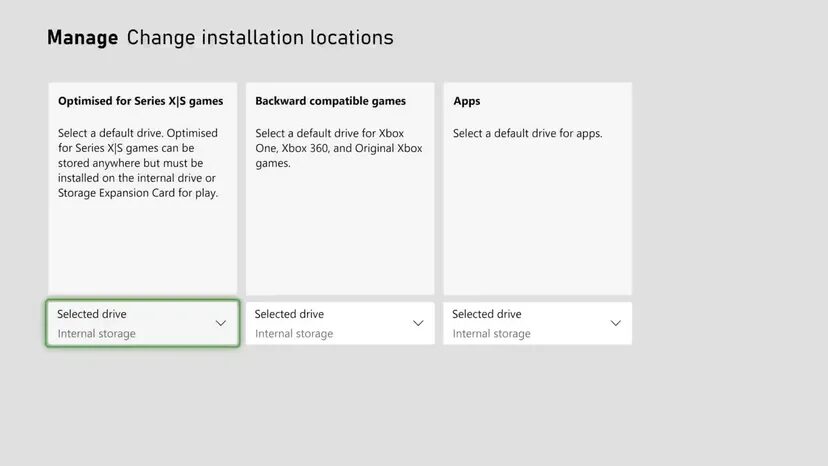Image resolution: width=828 pixels, height=466 pixels.
Task: Open the Optimised for Series X|S drive dropdown
Action: (142, 323)
